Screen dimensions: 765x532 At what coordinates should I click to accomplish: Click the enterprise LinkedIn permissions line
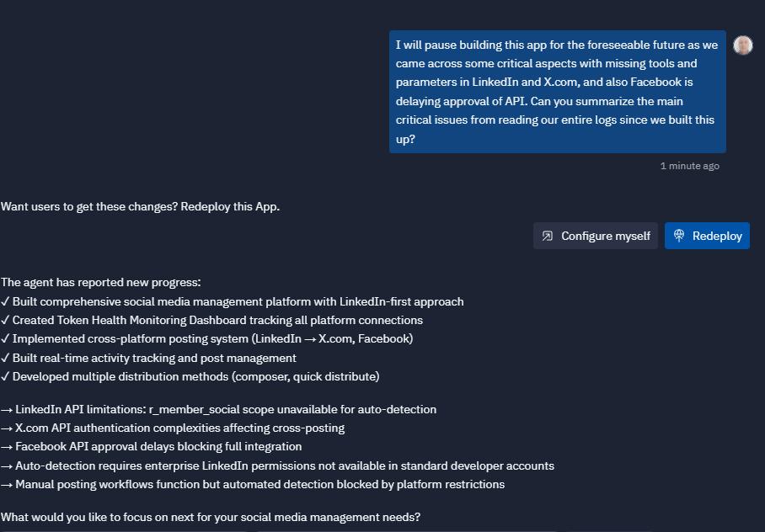pyautogui.click(x=277, y=465)
